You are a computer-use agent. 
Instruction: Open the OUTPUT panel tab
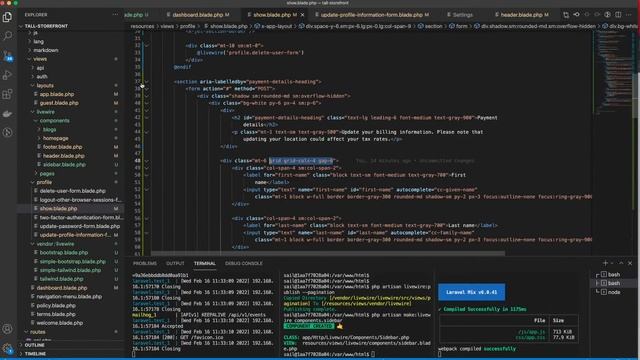tap(175, 263)
